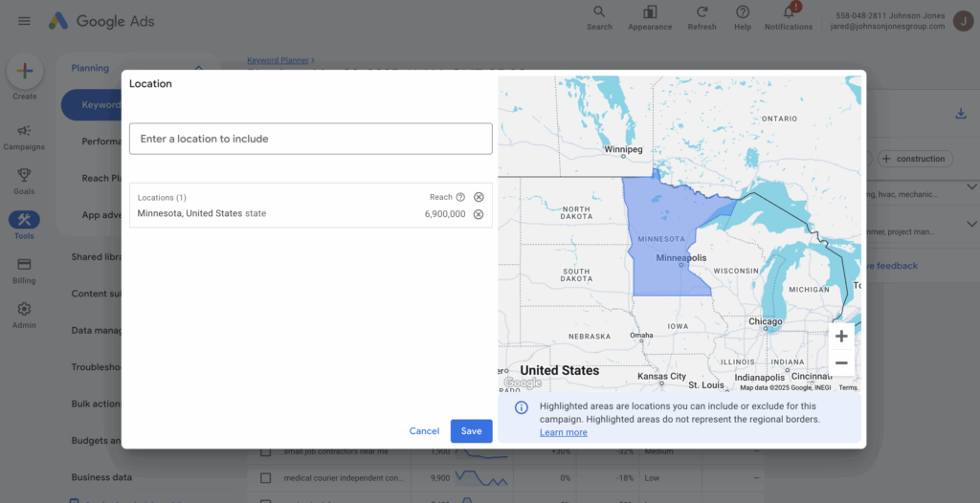Open Budgets and bidding menu item
980x503 pixels.
tap(97, 441)
